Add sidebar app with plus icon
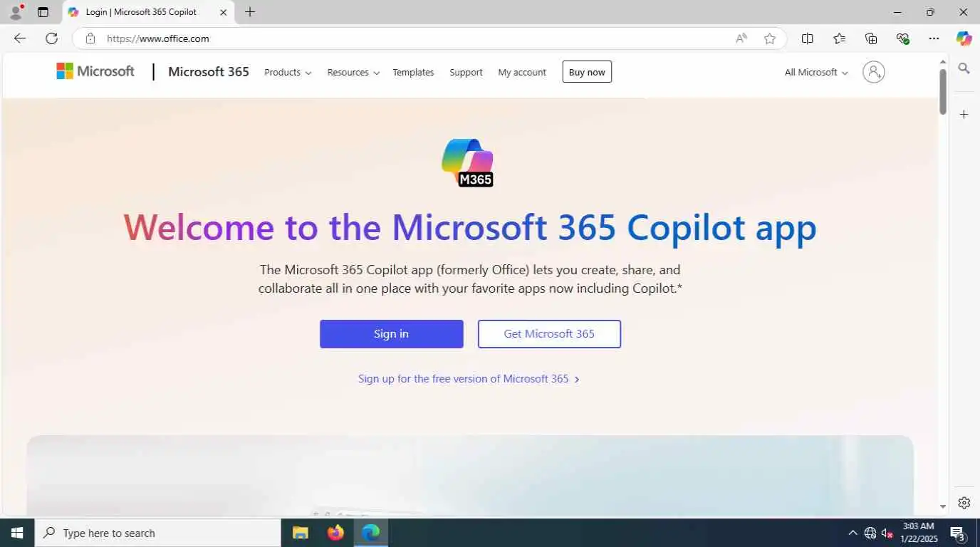980x547 pixels. coord(964,114)
